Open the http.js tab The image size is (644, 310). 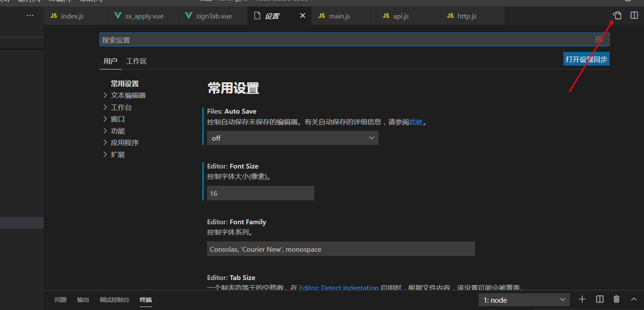click(472, 16)
